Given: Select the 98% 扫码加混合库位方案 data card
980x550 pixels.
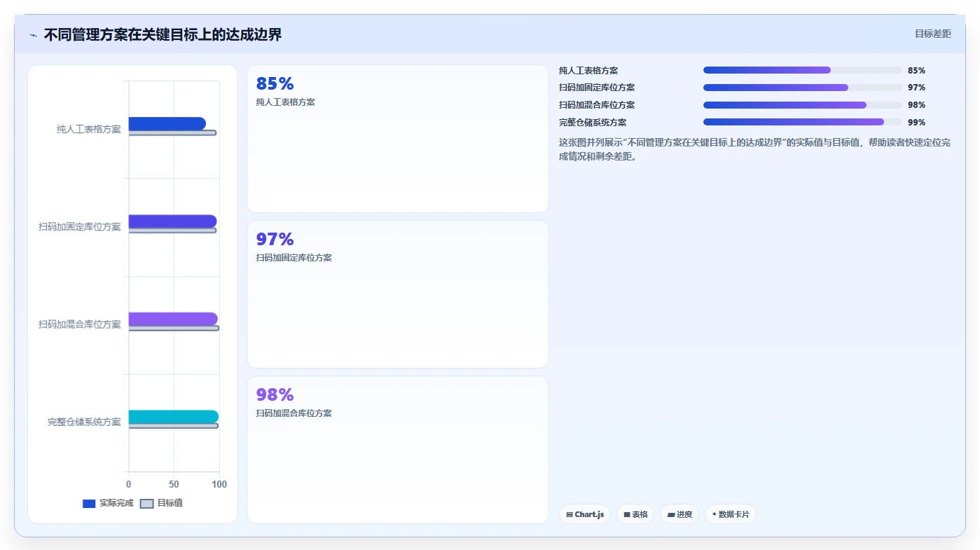Looking at the screenshot, I should [398, 450].
